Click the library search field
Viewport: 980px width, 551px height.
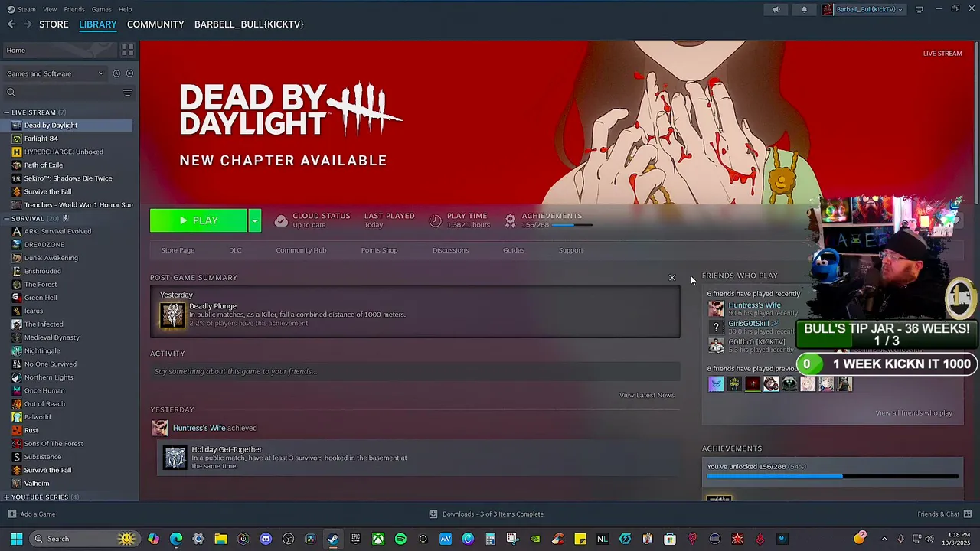[63, 93]
